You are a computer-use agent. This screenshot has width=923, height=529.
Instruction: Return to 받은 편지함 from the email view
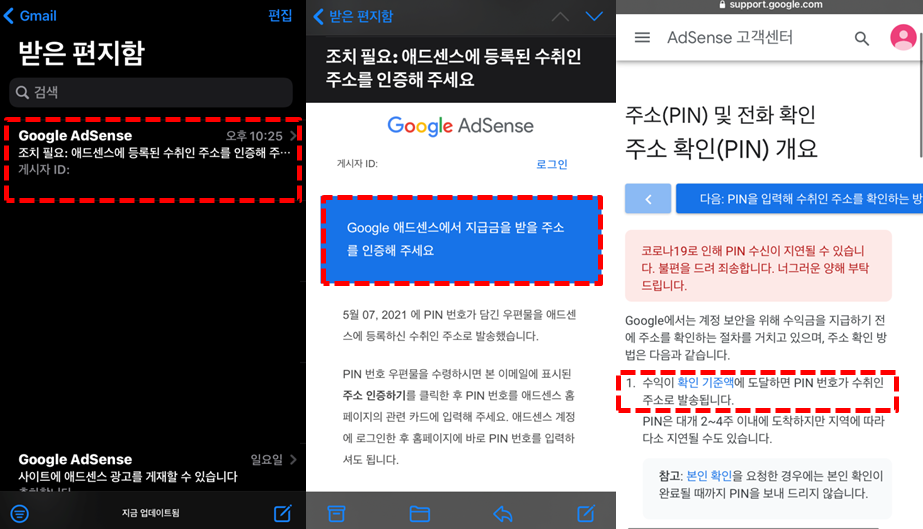click(x=353, y=16)
